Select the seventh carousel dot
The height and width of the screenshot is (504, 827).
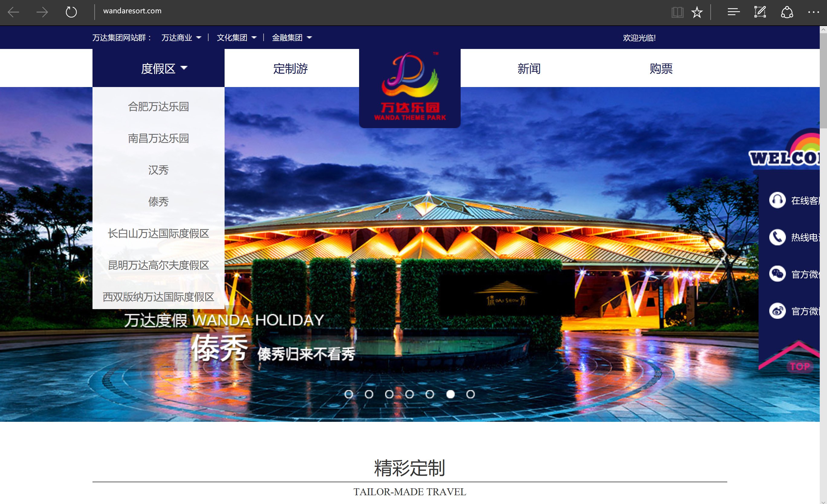pyautogui.click(x=471, y=394)
